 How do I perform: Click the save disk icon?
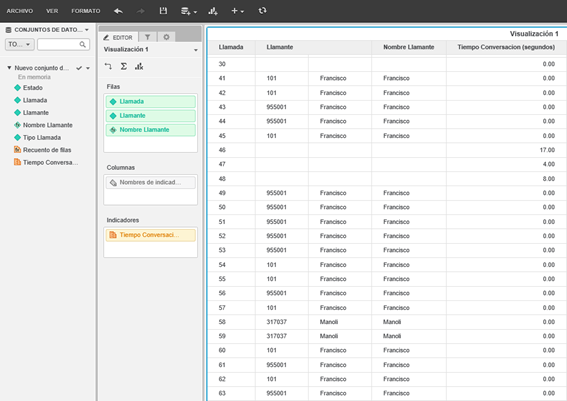click(163, 11)
